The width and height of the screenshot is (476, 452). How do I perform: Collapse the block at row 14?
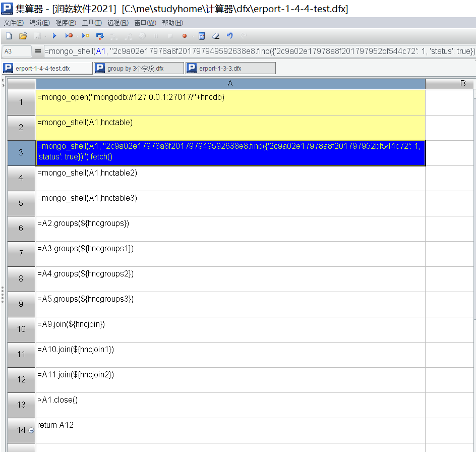coord(31,430)
